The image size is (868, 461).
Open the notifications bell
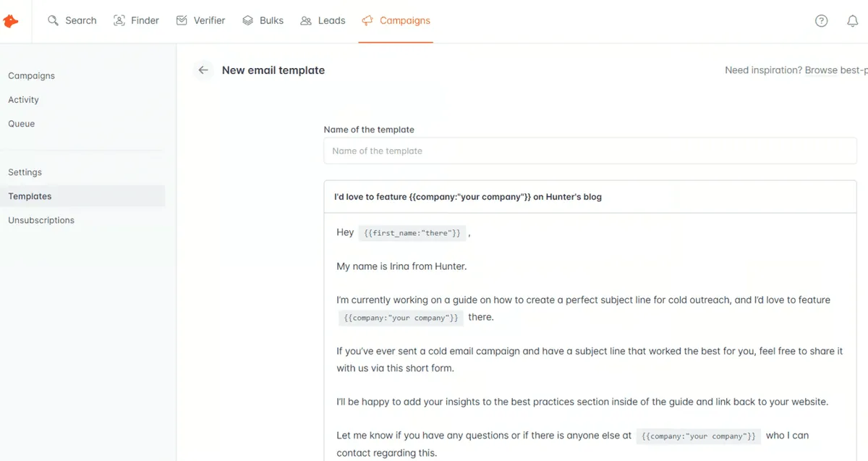pos(852,21)
